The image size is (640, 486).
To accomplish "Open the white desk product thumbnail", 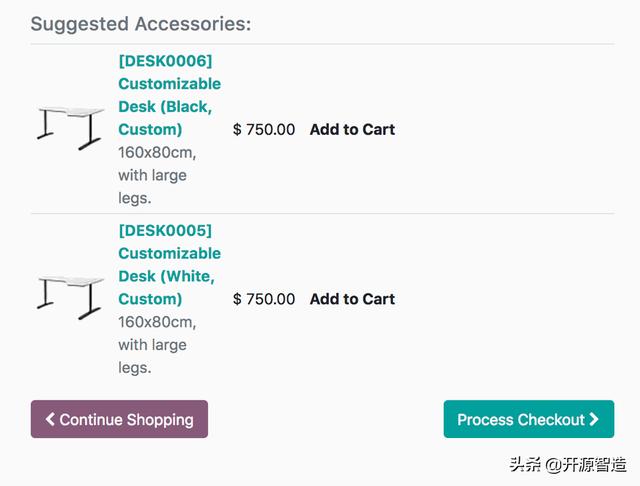I will [70, 298].
